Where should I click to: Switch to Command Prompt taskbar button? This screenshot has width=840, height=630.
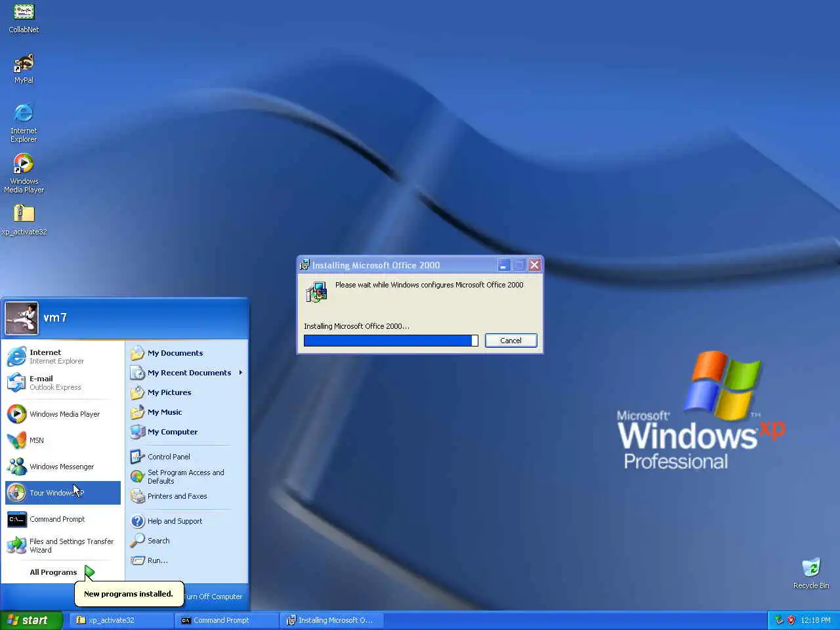(x=226, y=620)
